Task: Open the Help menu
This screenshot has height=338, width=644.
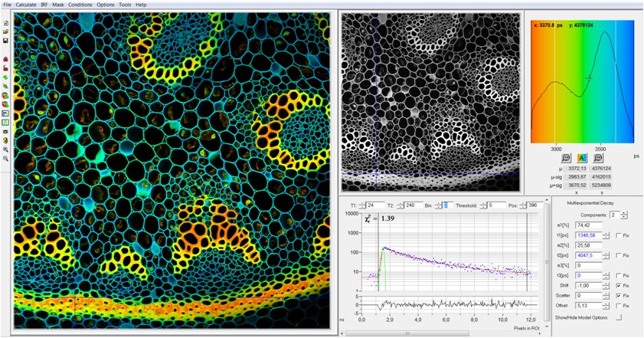Action: (x=141, y=5)
